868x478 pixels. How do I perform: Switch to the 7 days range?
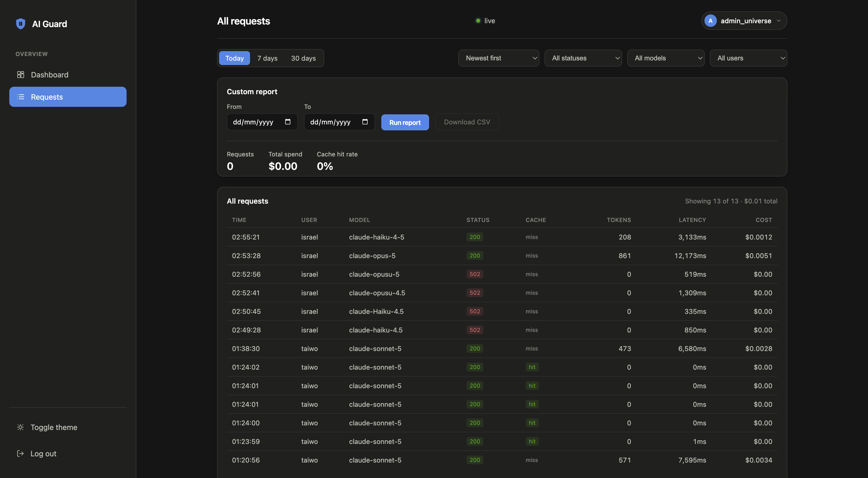coord(267,58)
